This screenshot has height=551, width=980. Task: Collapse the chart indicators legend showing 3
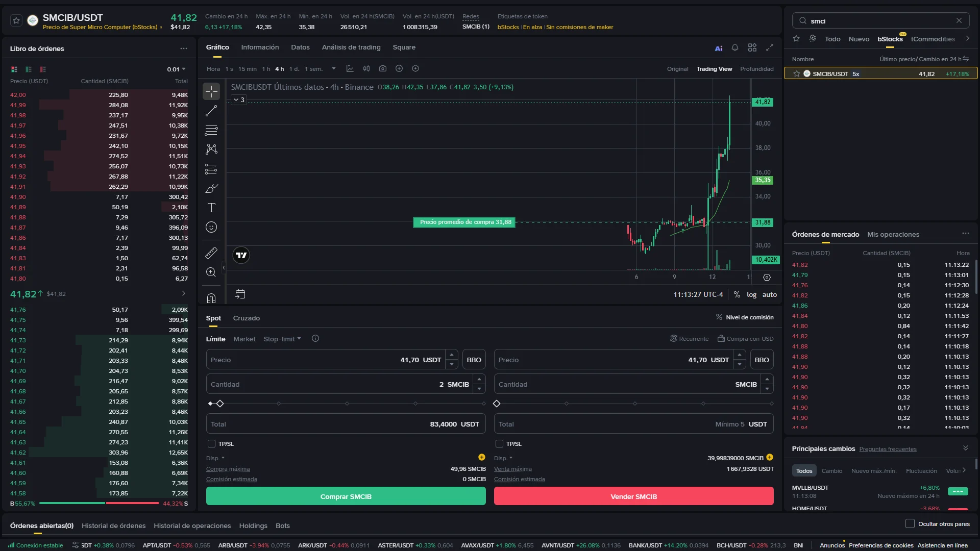click(239, 99)
